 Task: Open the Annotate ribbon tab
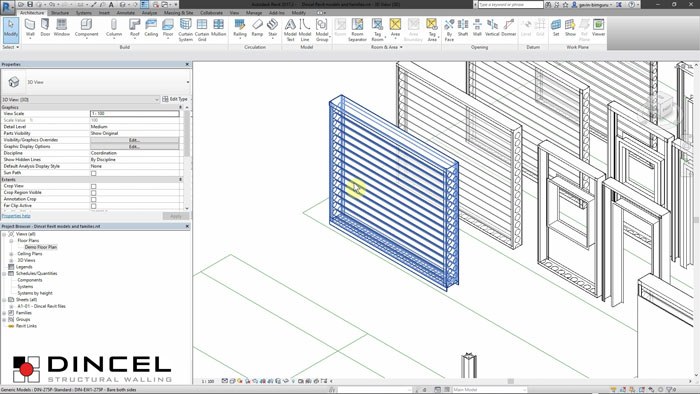coord(125,13)
